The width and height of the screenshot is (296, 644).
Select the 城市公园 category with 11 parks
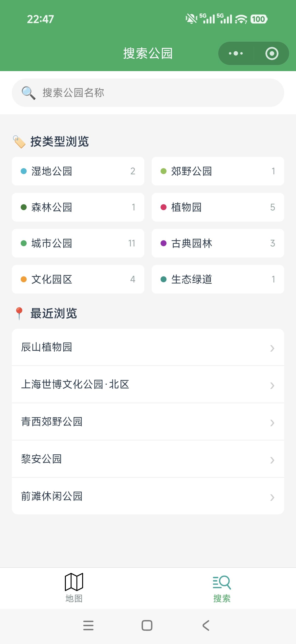(78, 243)
